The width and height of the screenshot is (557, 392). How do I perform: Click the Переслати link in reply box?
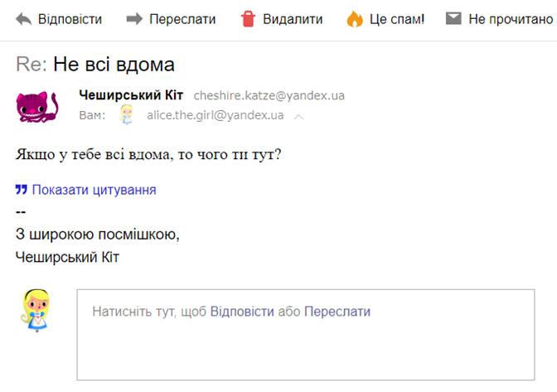pyautogui.click(x=337, y=312)
